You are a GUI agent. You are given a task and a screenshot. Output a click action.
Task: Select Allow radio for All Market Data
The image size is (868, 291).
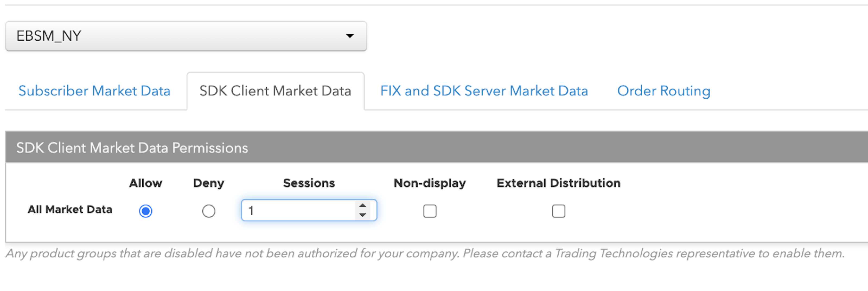[x=146, y=211]
